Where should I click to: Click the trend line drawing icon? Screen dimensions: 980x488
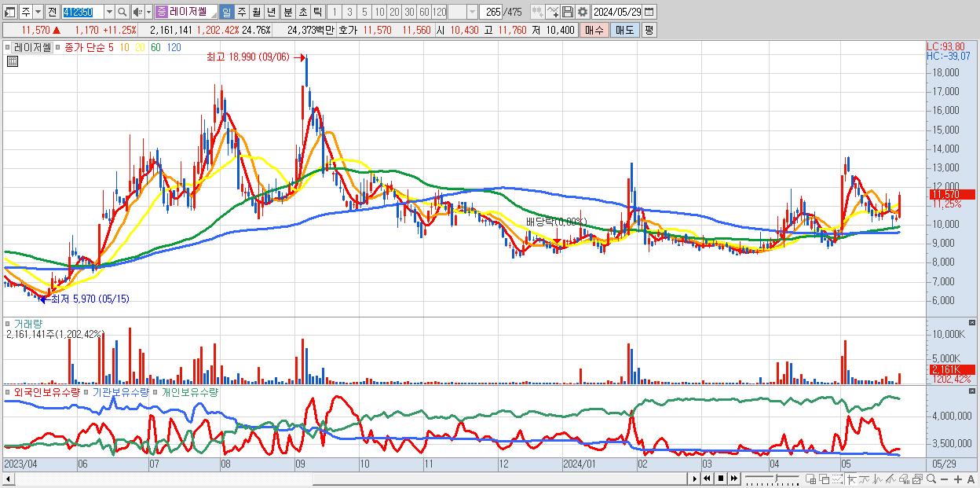pyautogui.click(x=865, y=479)
